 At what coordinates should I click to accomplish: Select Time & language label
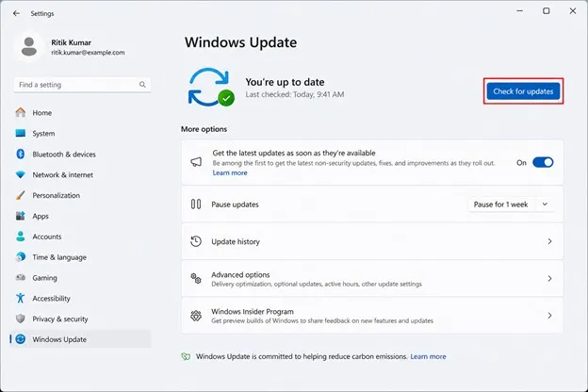pos(59,257)
